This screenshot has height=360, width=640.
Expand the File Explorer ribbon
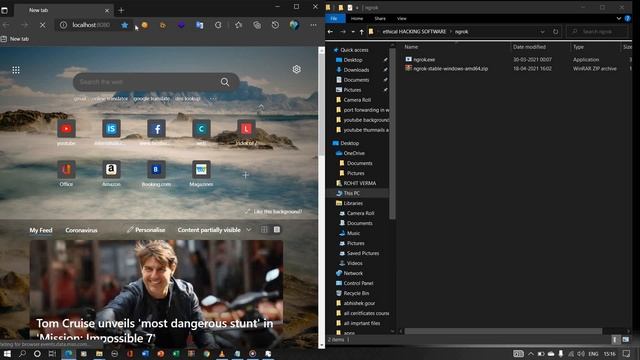coord(619,18)
